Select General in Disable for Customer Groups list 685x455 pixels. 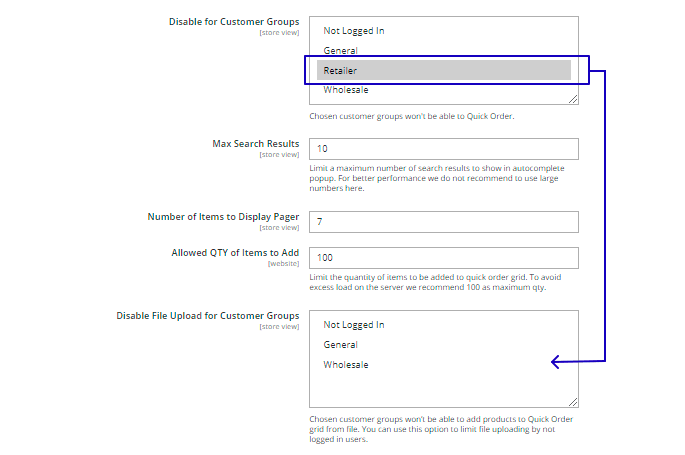click(x=341, y=51)
